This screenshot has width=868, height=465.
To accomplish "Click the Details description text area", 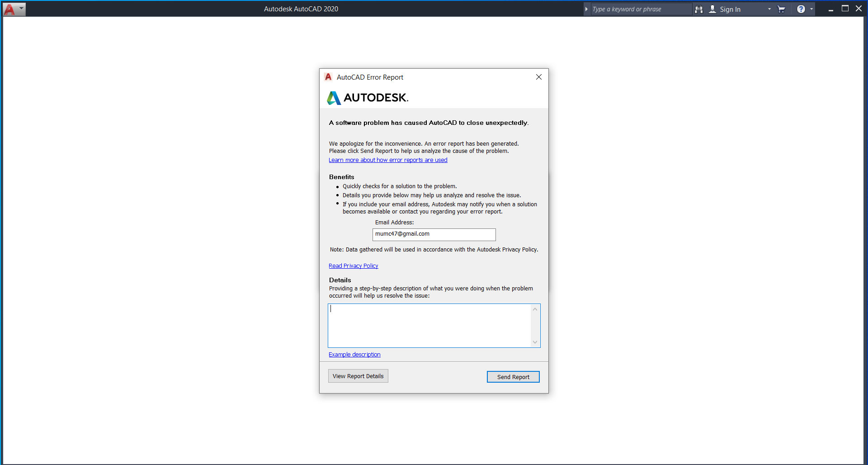I will point(429,326).
